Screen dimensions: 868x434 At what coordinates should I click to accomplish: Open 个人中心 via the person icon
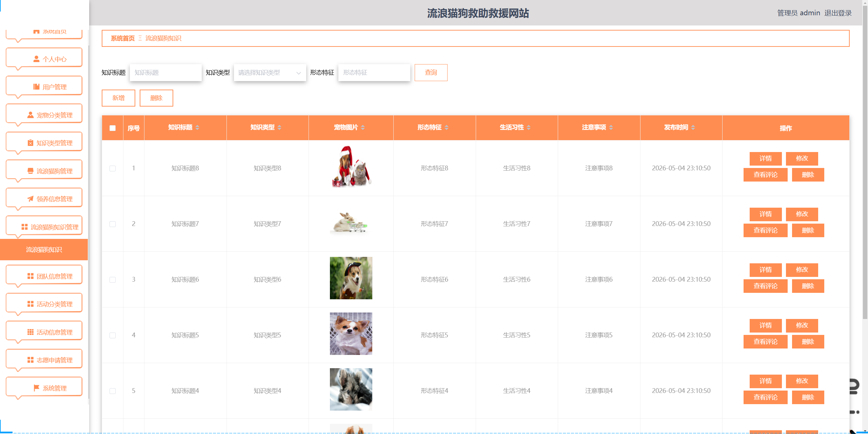click(x=36, y=58)
